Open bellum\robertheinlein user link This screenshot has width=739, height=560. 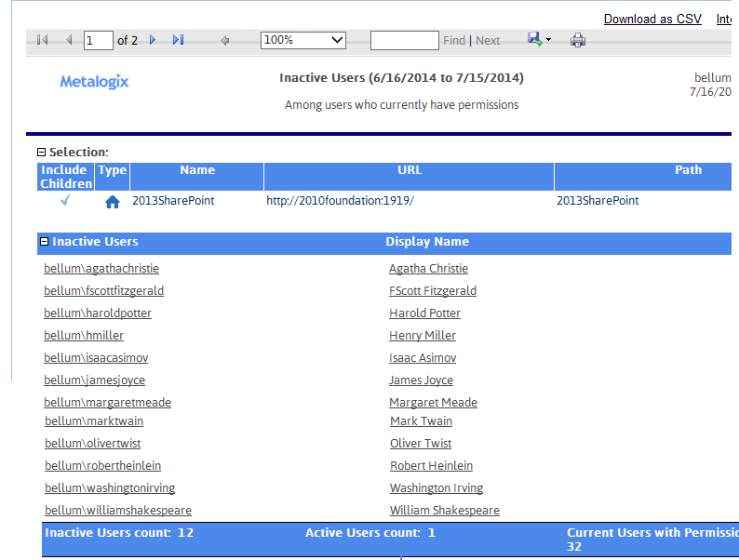[102, 466]
